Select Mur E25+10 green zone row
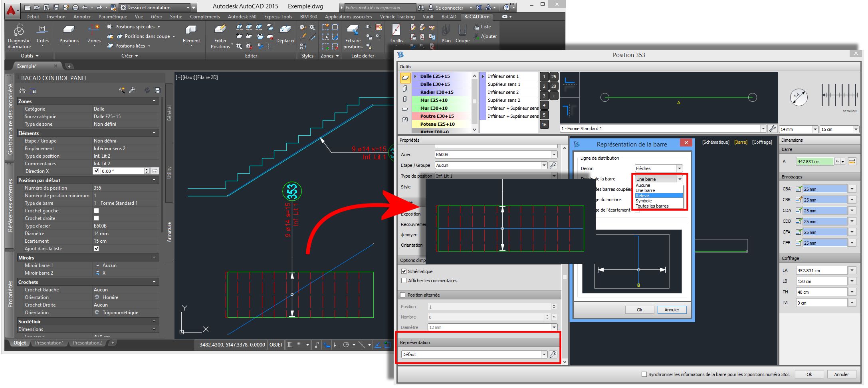868x388 pixels. tap(441, 100)
